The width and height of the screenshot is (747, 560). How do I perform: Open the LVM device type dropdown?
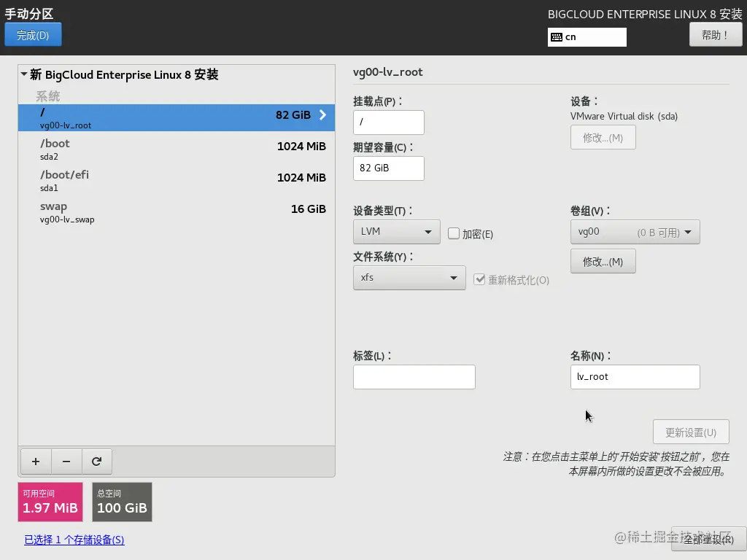point(396,232)
